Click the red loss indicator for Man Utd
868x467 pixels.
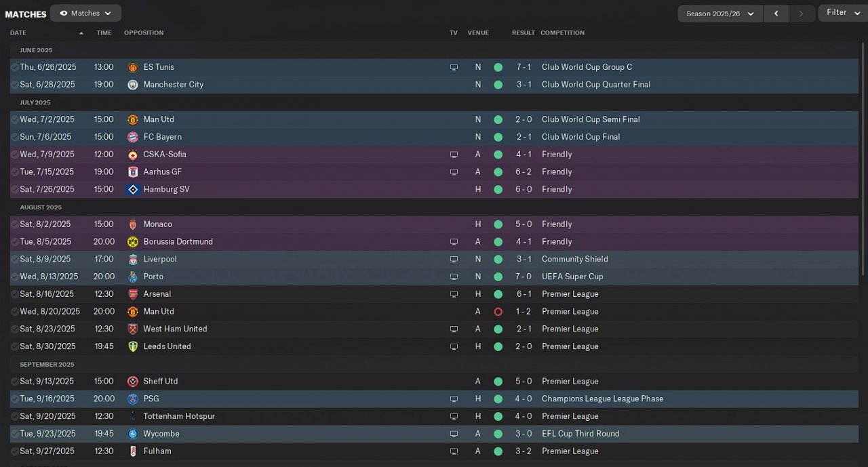pos(498,312)
